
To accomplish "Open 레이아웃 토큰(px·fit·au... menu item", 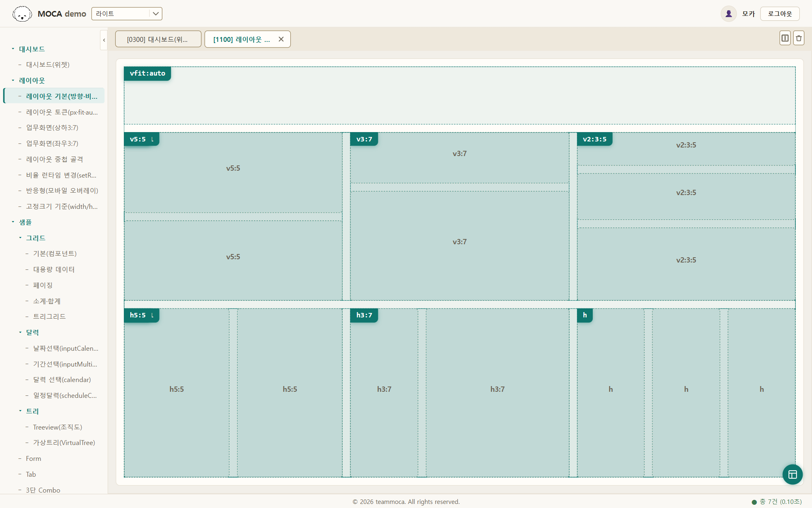I will coord(62,112).
